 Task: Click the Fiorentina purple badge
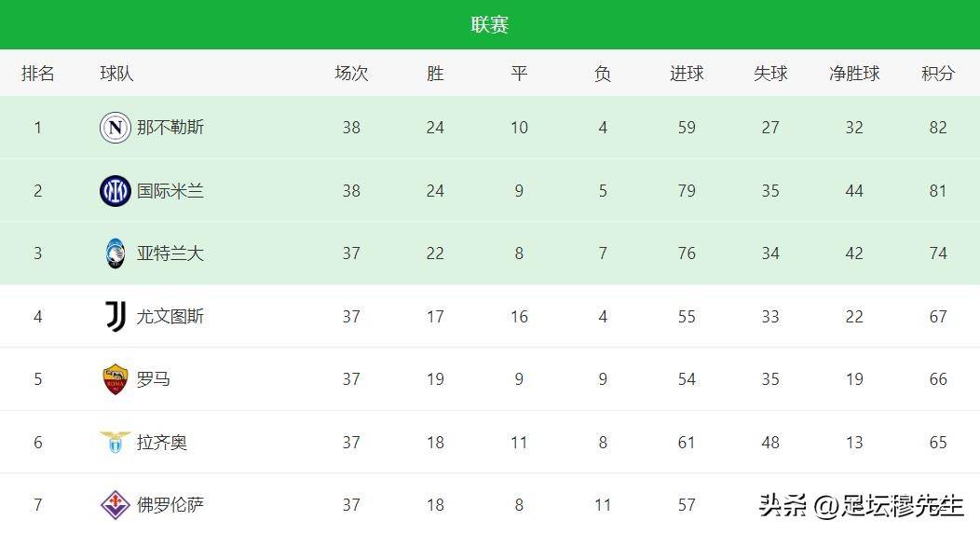pos(115,505)
